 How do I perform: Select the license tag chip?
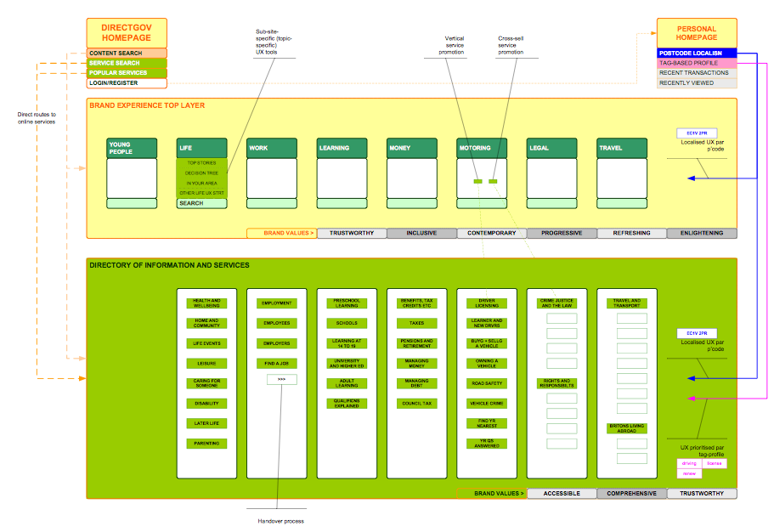pos(715,463)
